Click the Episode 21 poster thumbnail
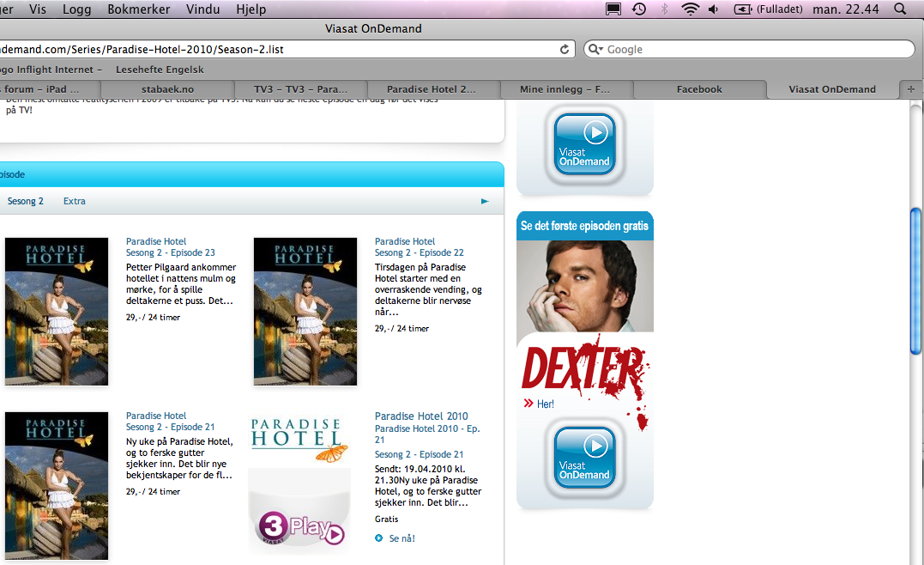This screenshot has height=565, width=924. (57, 485)
